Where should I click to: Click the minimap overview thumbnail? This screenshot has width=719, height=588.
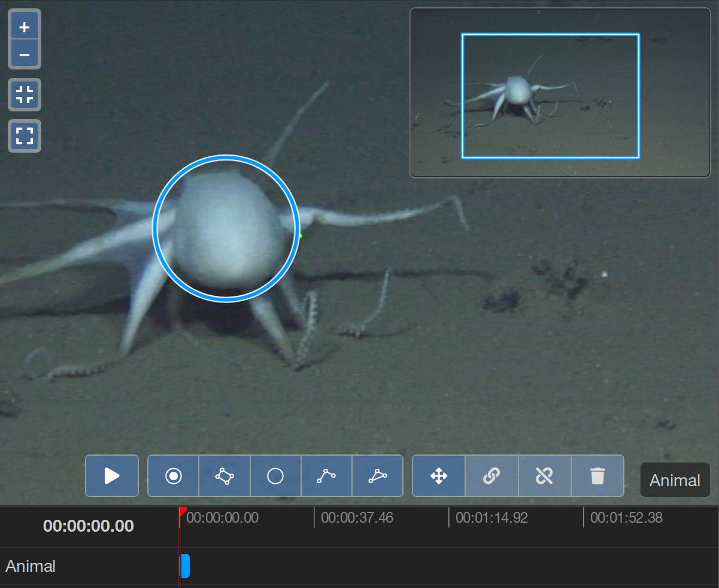[560, 92]
